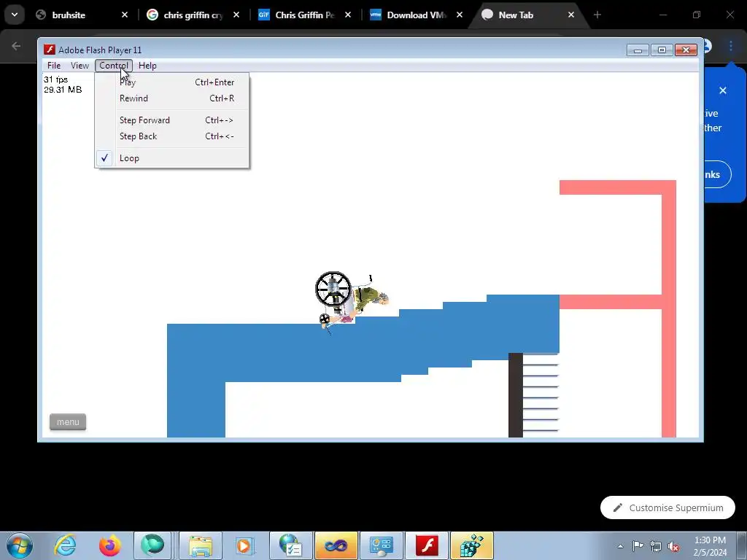The width and height of the screenshot is (747, 560).
Task: Open the Help menu in Flash Player
Action: coord(147,66)
